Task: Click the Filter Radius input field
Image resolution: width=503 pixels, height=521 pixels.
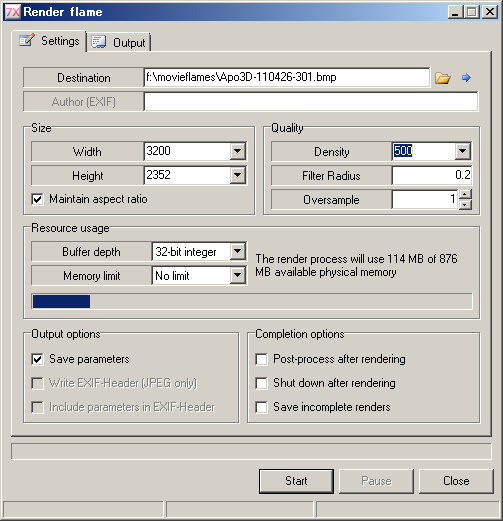Action: click(432, 175)
